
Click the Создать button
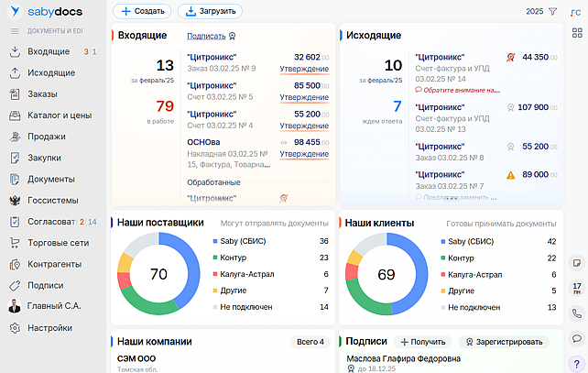141,12
